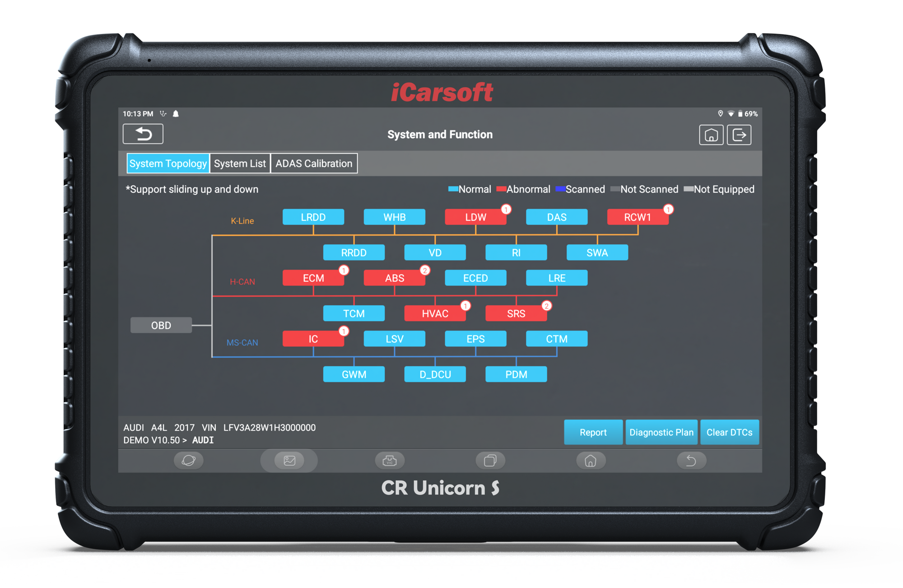903x588 pixels.
Task: Click the H-CAN bus label
Action: [242, 282]
